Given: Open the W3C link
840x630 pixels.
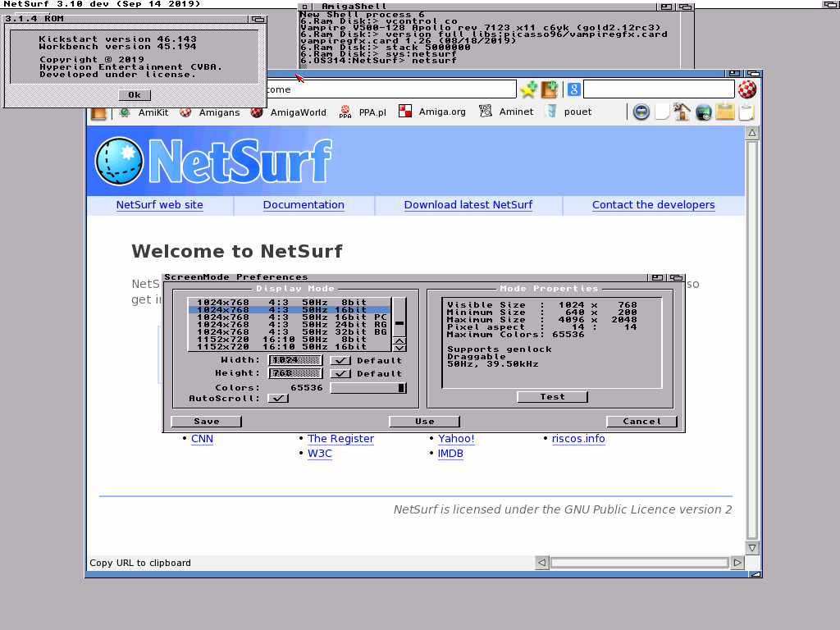Looking at the screenshot, I should pos(320,454).
